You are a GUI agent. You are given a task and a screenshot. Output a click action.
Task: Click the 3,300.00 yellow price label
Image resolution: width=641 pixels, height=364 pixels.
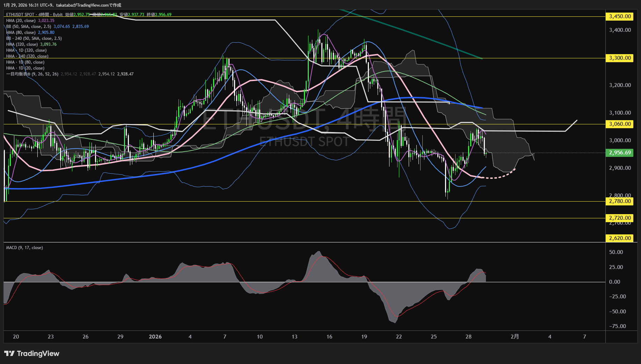620,58
